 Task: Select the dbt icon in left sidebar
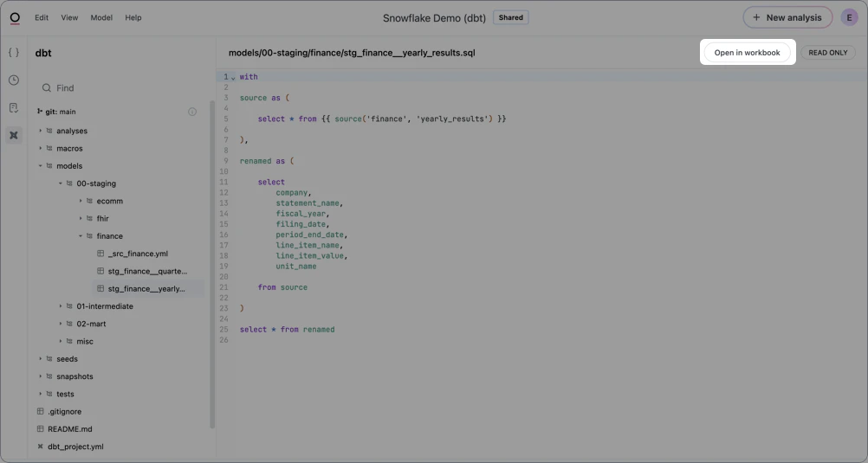[14, 135]
